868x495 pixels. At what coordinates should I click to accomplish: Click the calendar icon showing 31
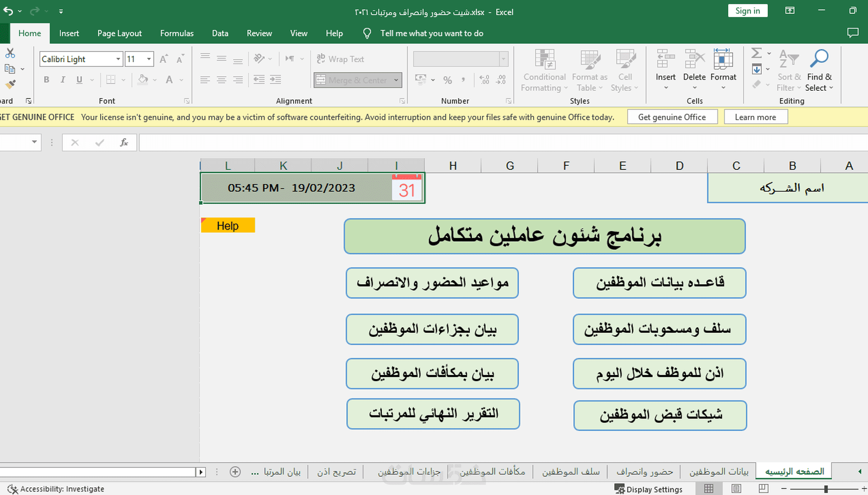(x=407, y=188)
